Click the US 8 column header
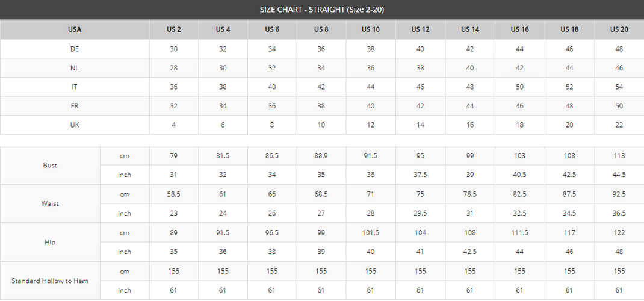This screenshot has height=301, width=644. (321, 29)
